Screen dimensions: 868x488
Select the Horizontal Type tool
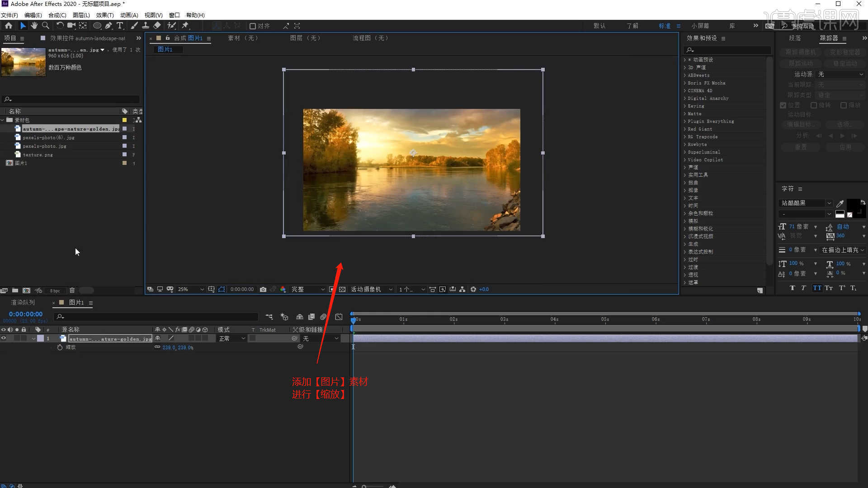(120, 26)
